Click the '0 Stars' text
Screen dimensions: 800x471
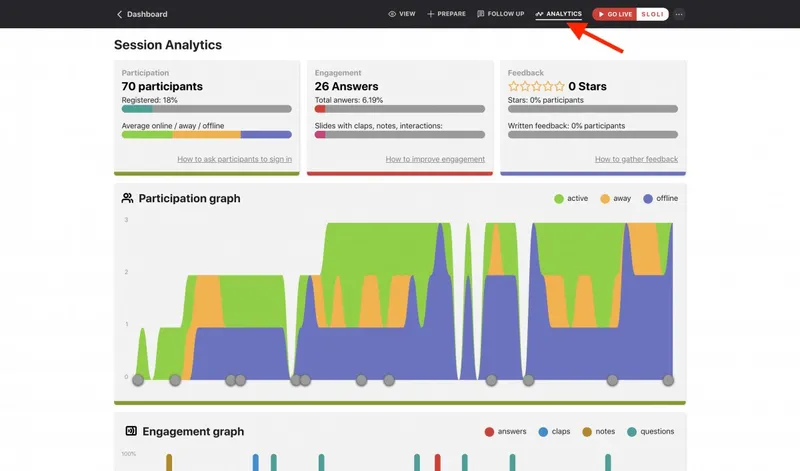(x=587, y=86)
